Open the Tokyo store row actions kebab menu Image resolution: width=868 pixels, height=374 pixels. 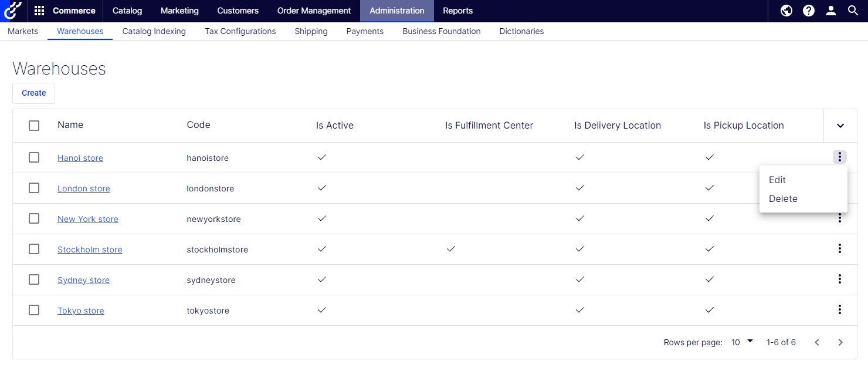840,310
